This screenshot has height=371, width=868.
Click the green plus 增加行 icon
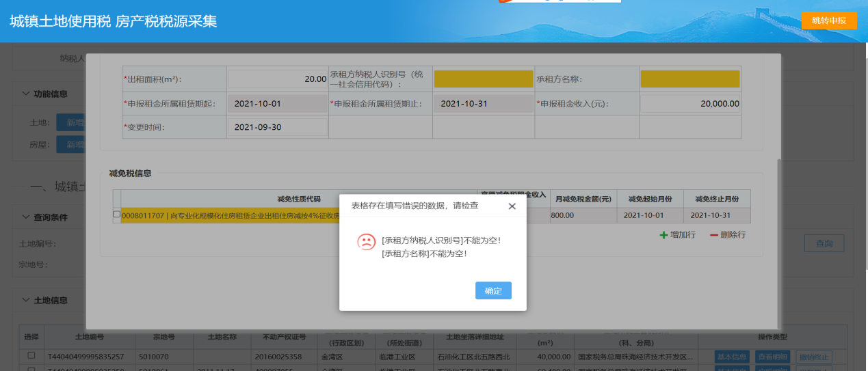tap(663, 235)
